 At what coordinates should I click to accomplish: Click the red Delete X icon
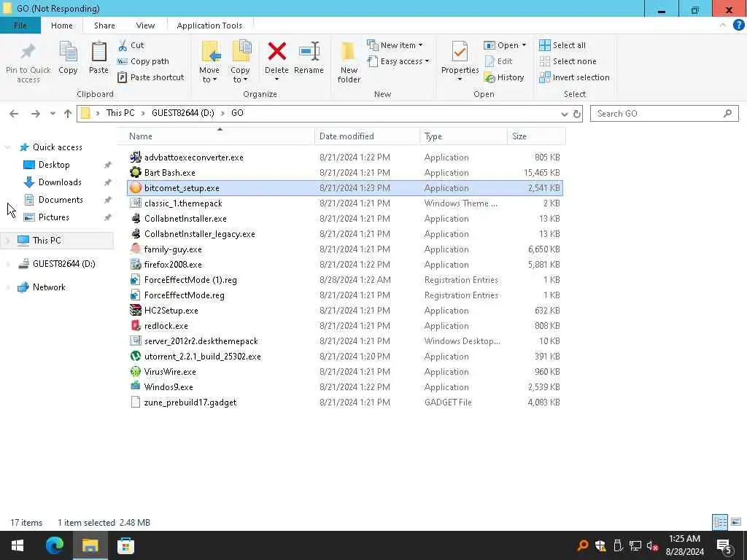click(276, 52)
